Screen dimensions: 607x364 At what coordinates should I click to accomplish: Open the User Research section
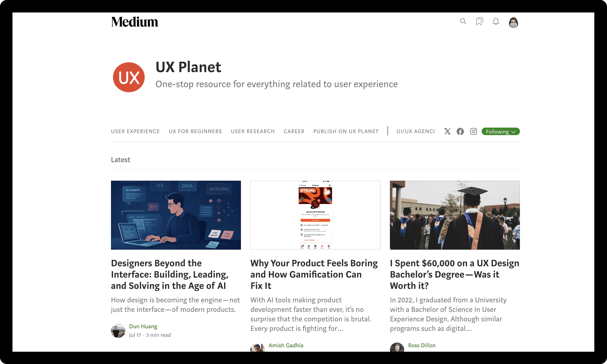click(253, 131)
